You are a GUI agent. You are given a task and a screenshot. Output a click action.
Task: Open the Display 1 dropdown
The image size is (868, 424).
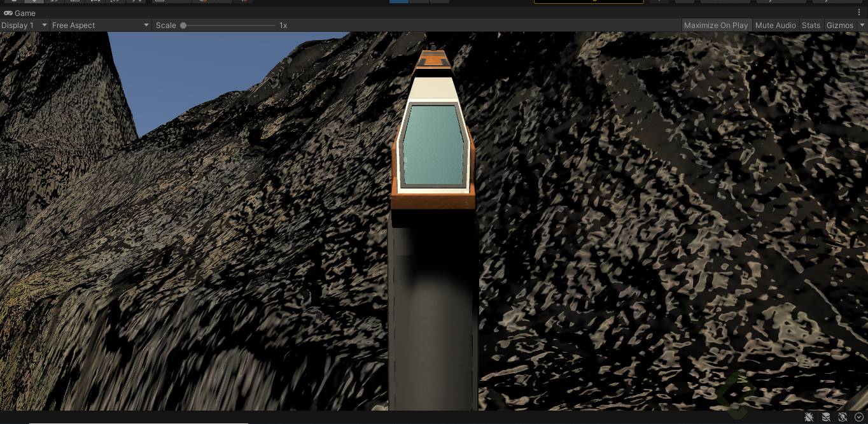(x=25, y=25)
